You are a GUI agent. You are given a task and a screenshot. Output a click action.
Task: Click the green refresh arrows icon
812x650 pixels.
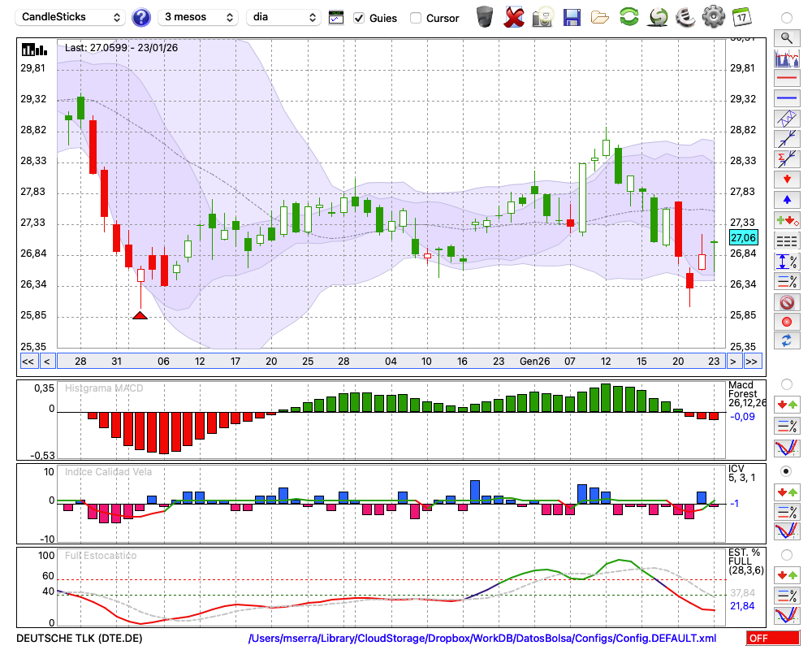pos(629,16)
